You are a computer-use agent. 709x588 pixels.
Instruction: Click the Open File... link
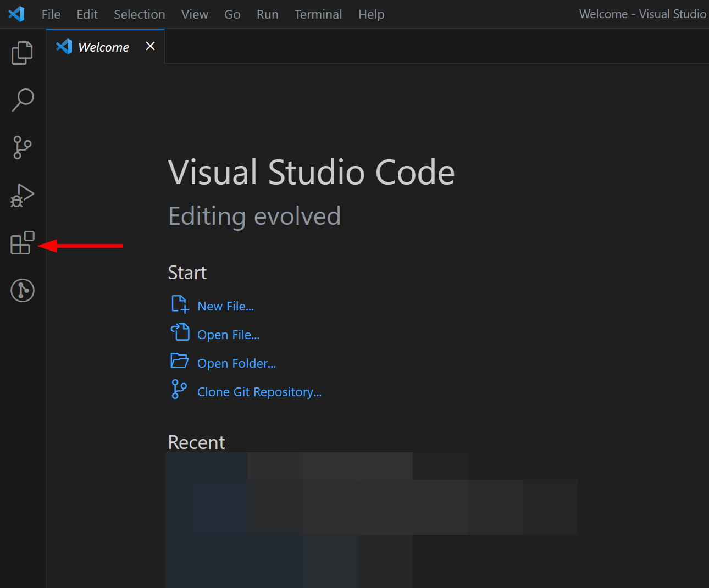[228, 335]
